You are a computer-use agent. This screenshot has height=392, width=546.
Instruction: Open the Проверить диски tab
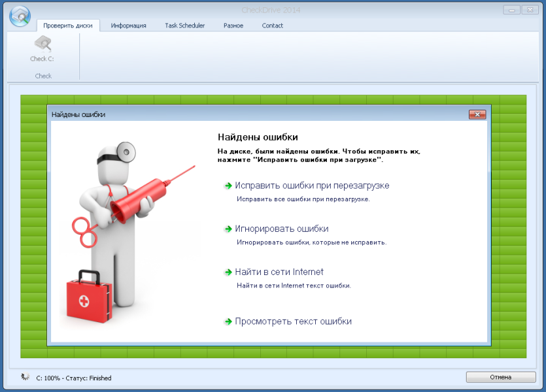[x=68, y=25]
